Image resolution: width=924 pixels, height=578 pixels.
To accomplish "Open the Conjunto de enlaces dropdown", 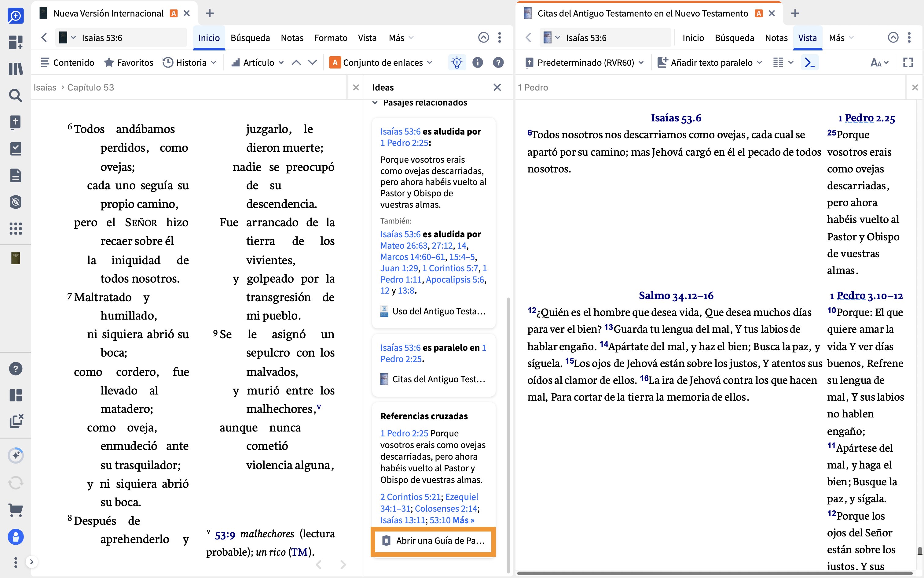I will pyautogui.click(x=381, y=62).
